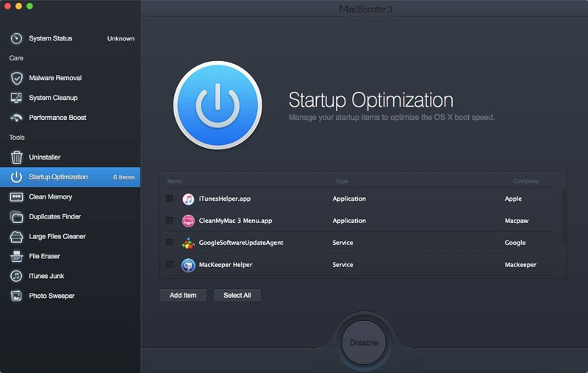Select the System Cleanup monitor icon
Screen dimensions: 588x373
pyautogui.click(x=16, y=98)
